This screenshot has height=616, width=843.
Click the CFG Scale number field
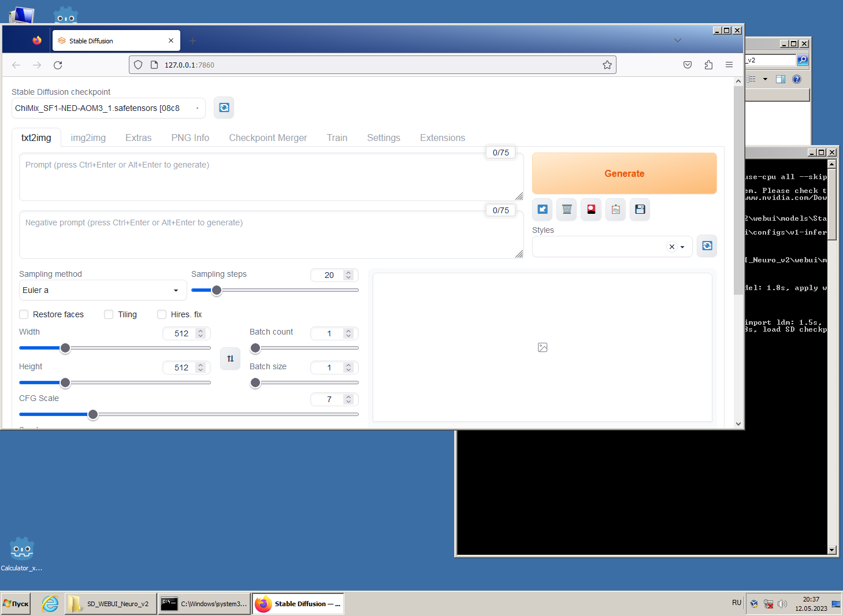334,399
